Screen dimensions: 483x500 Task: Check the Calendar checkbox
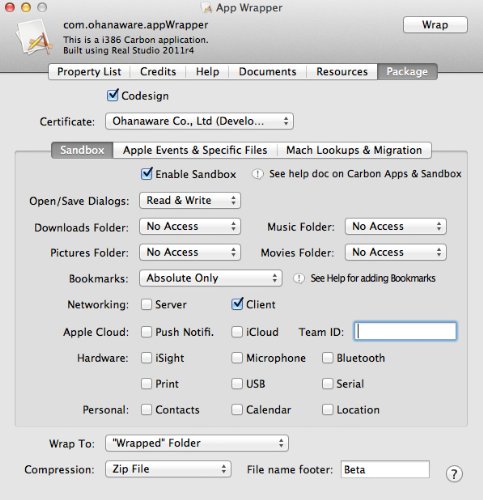[237, 410]
